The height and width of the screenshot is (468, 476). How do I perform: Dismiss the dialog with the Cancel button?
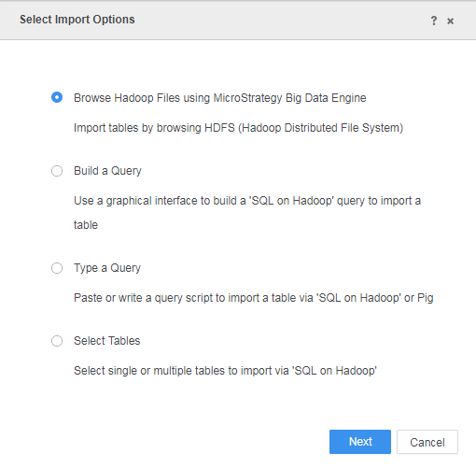(427, 442)
